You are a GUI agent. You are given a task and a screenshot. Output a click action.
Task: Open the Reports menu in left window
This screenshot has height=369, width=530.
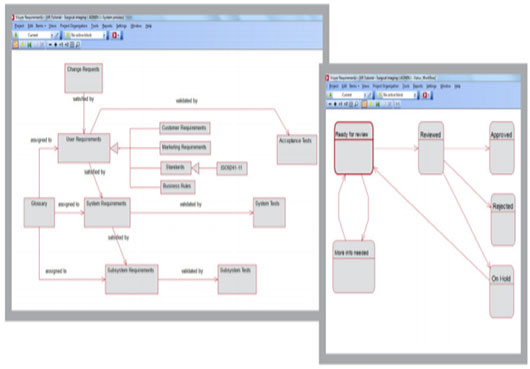pyautogui.click(x=107, y=26)
